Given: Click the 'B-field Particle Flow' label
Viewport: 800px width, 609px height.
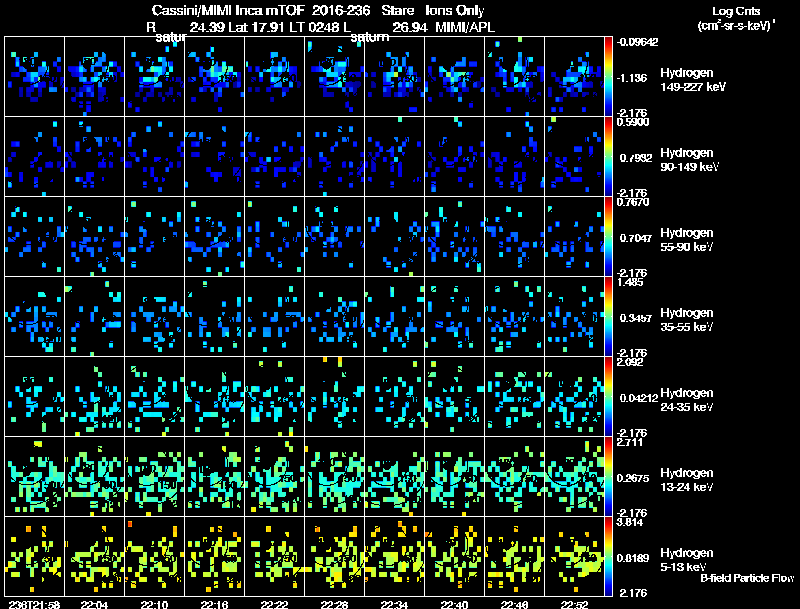Looking at the screenshot, I should tap(747, 578).
